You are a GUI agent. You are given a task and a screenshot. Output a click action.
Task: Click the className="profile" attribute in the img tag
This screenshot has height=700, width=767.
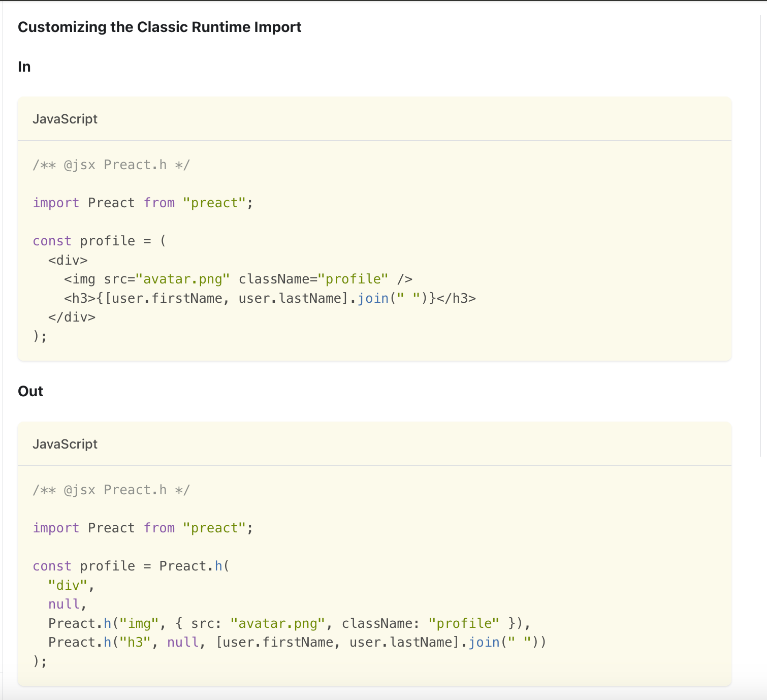(x=313, y=279)
